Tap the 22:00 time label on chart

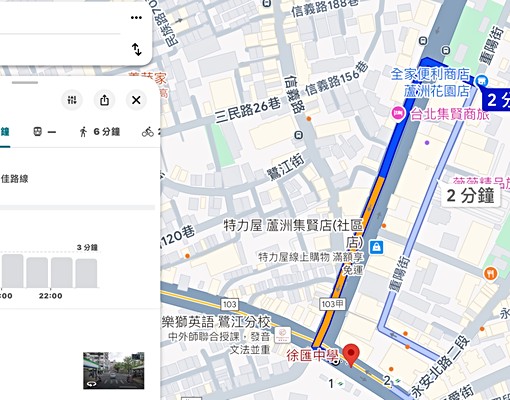tap(51, 296)
